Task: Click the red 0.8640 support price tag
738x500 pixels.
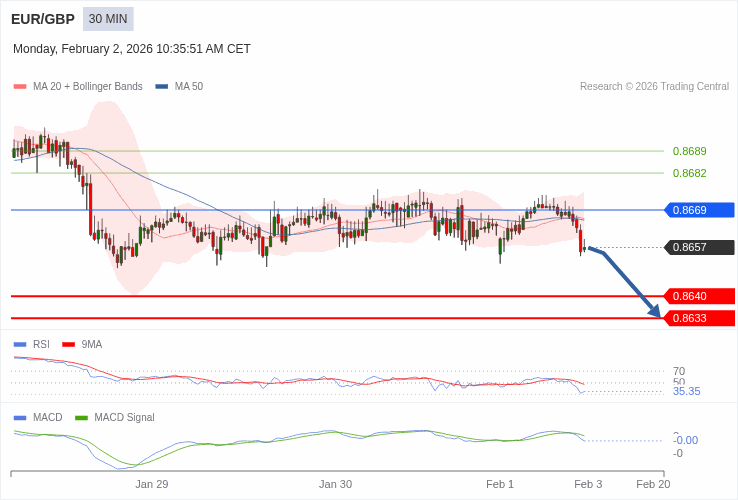Action: 699,296
